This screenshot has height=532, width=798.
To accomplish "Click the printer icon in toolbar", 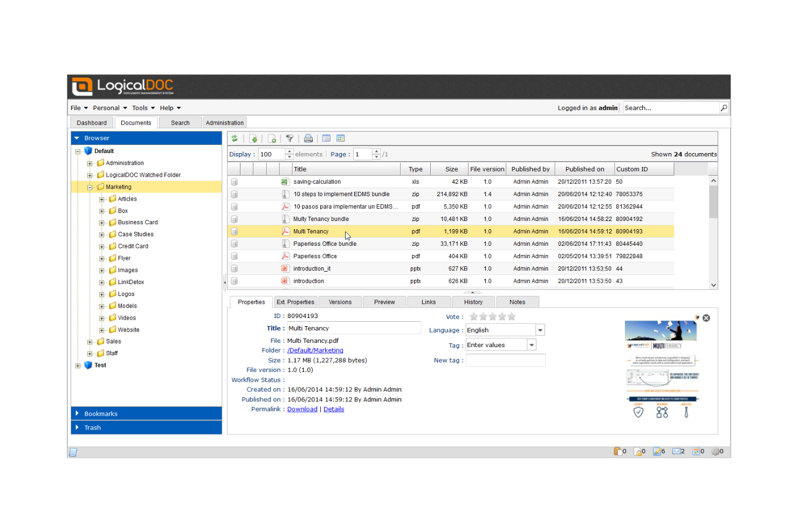I will click(x=308, y=139).
